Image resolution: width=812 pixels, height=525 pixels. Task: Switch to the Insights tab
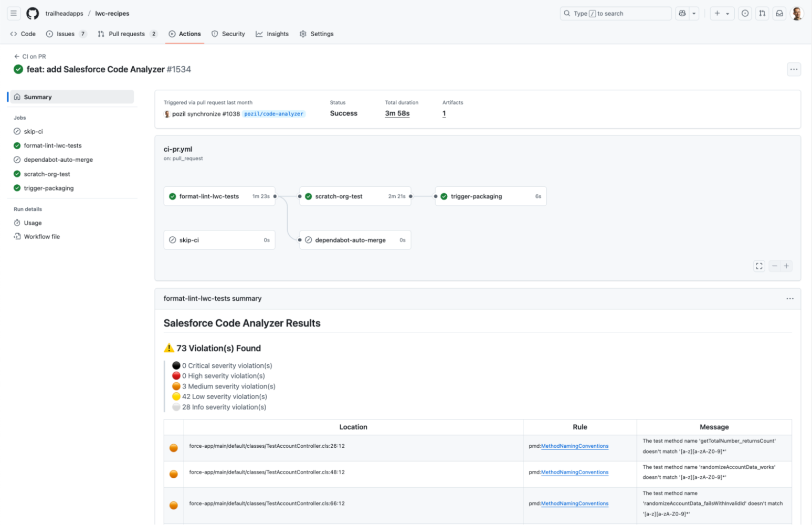point(272,34)
